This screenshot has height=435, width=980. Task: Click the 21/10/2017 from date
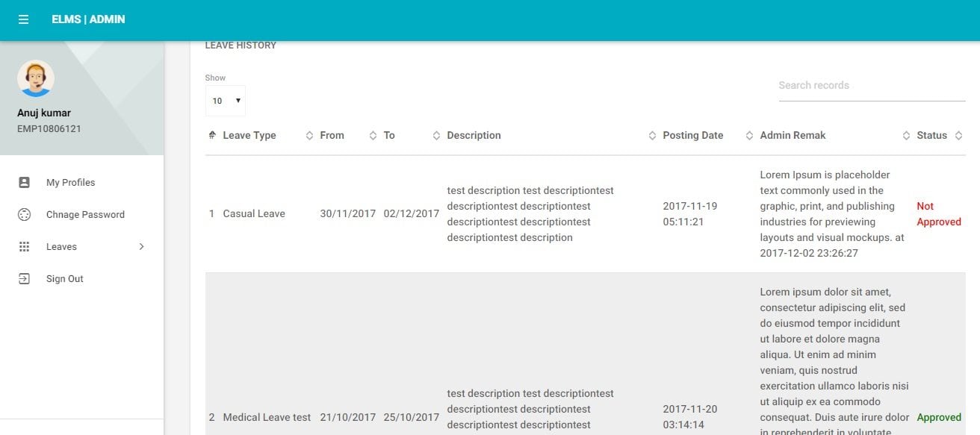click(x=348, y=417)
